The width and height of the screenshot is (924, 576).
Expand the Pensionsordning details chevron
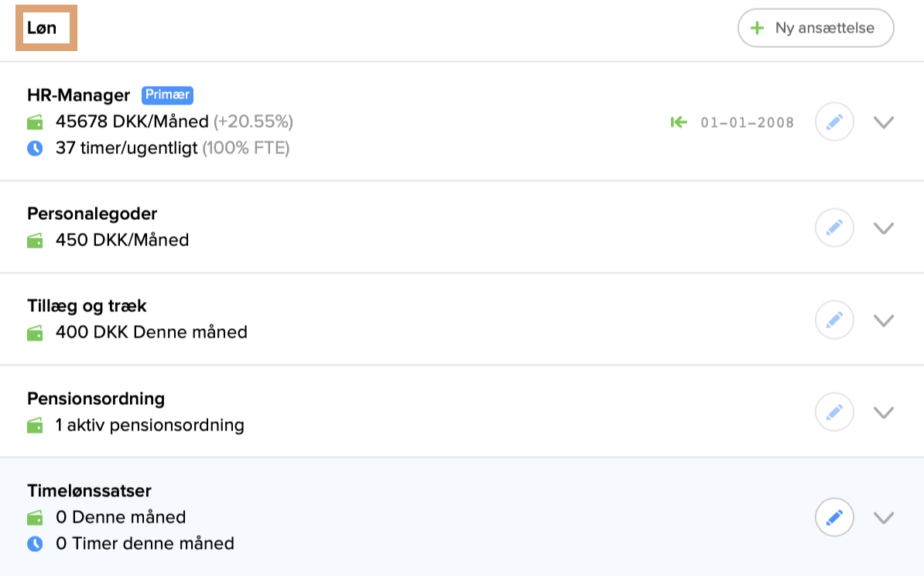point(884,412)
